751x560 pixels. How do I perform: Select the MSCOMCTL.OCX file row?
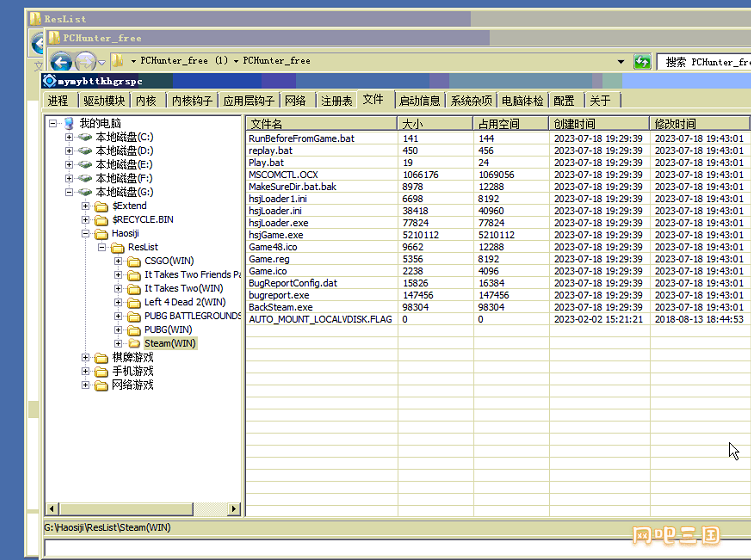[x=498, y=175]
